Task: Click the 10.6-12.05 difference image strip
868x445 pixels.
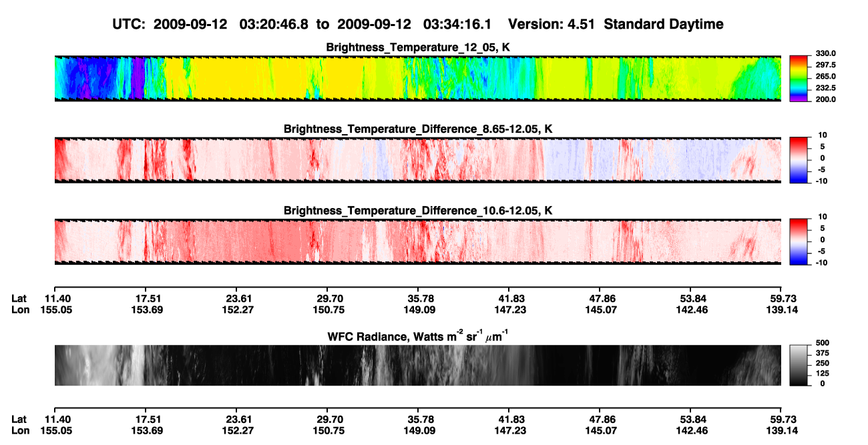Action: click(417, 242)
